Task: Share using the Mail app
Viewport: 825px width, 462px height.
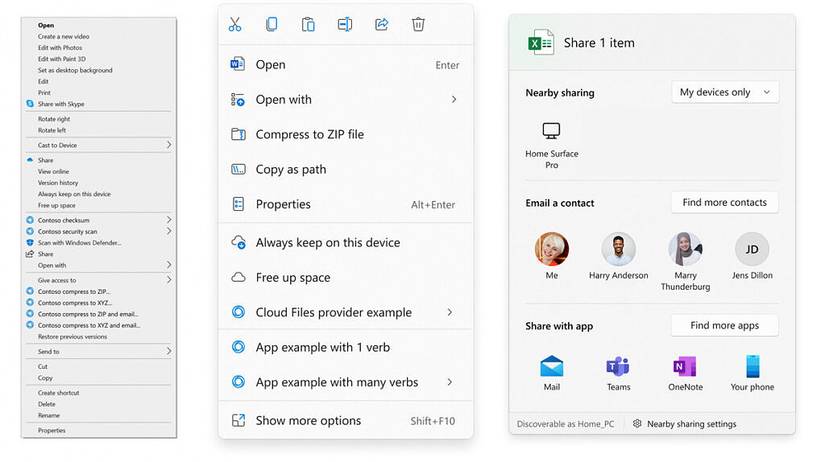Action: pyautogui.click(x=551, y=373)
